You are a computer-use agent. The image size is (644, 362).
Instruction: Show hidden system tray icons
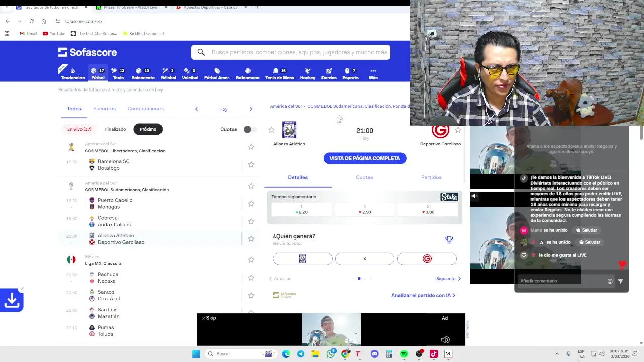pyautogui.click(x=557, y=354)
